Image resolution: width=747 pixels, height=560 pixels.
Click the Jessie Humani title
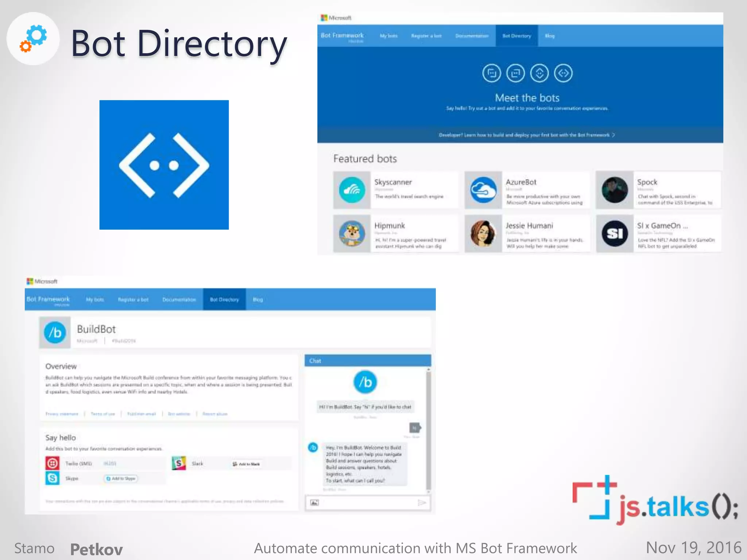pyautogui.click(x=529, y=226)
